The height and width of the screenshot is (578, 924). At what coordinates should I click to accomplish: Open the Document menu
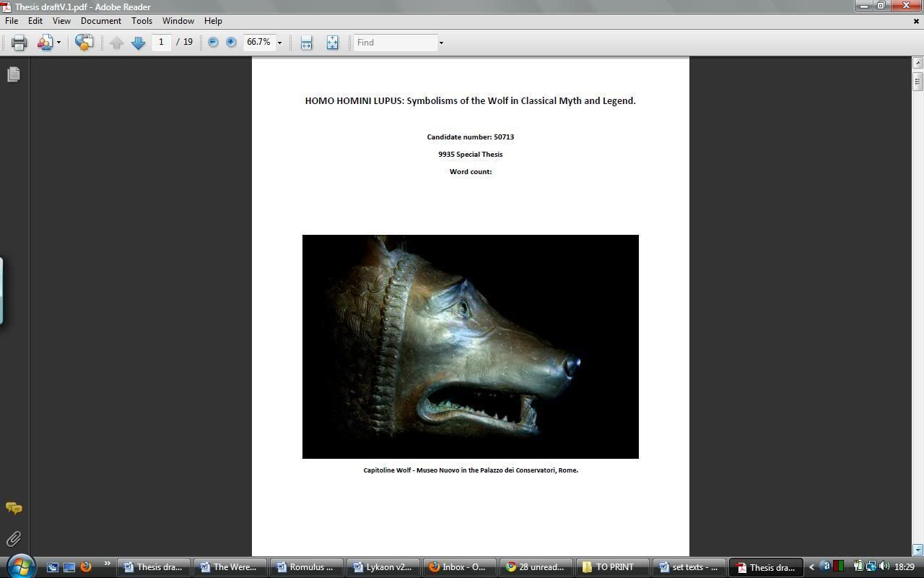pyautogui.click(x=100, y=21)
